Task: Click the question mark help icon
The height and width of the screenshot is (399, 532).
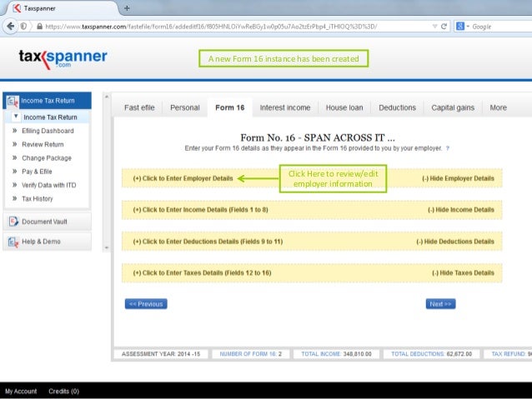Action: (x=448, y=148)
